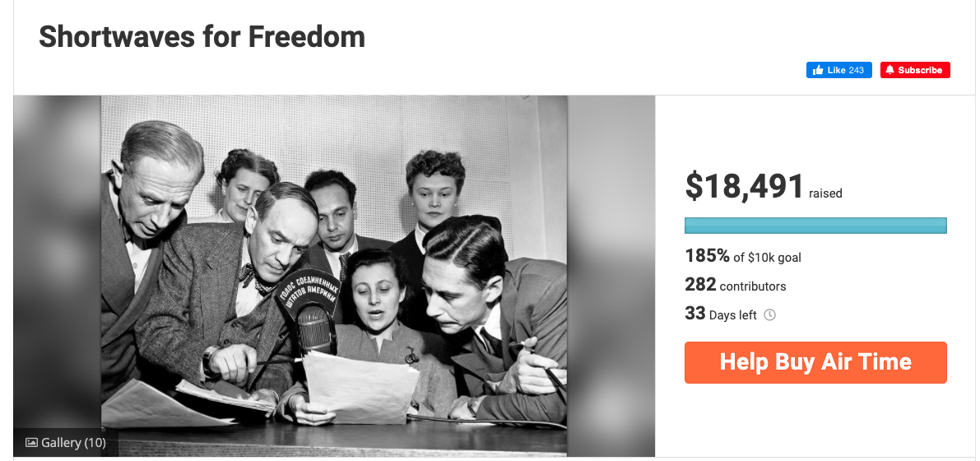Click the $18,491 raised amount
Viewport: 980px width, 461px height.
(x=745, y=187)
